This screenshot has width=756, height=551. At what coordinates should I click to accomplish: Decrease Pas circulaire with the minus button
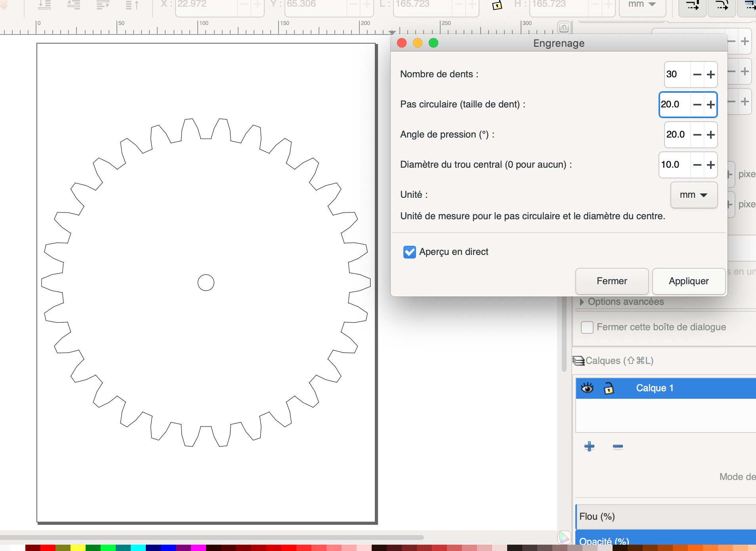tap(697, 105)
